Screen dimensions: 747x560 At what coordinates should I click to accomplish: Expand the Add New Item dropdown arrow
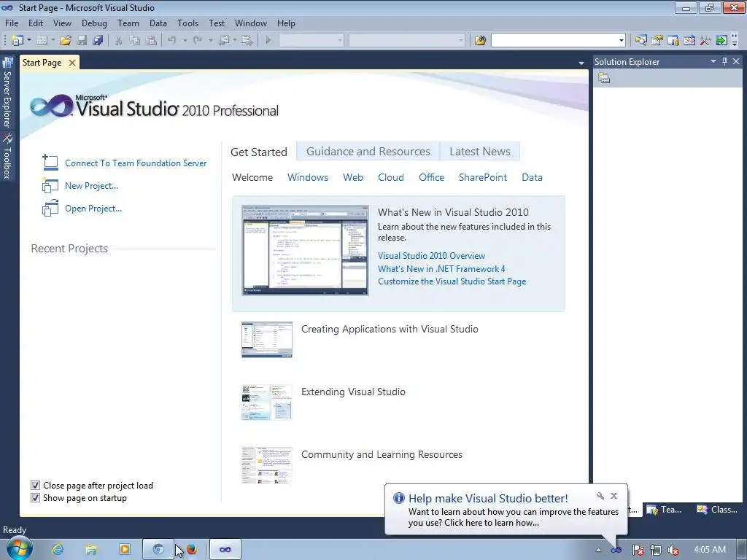[53, 41]
